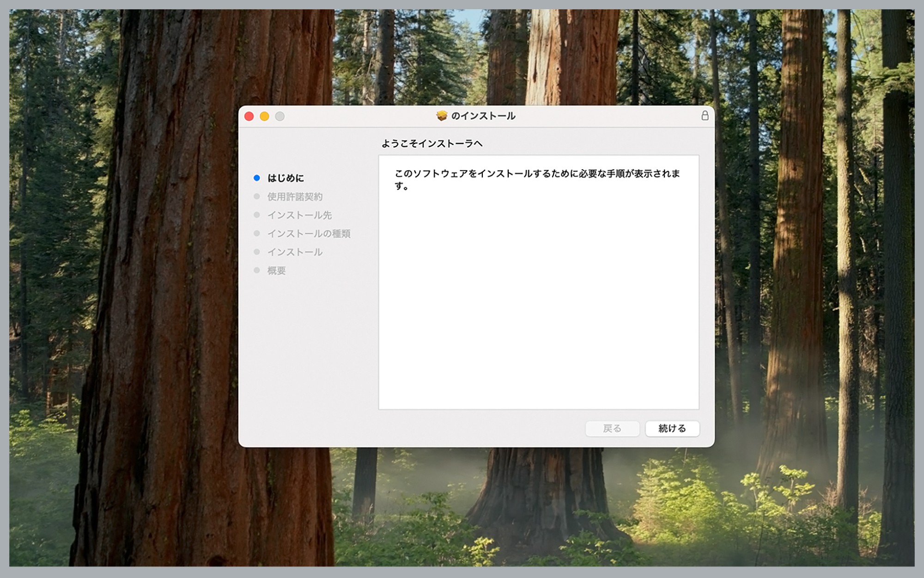Screen dimensions: 924x578
Task: Open the 使用許諾契約 step
Action: point(296,196)
